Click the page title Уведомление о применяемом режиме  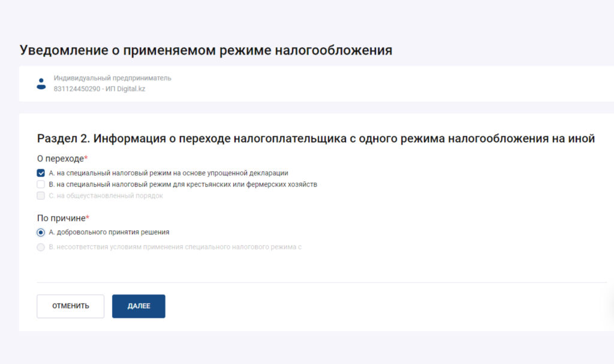206,50
